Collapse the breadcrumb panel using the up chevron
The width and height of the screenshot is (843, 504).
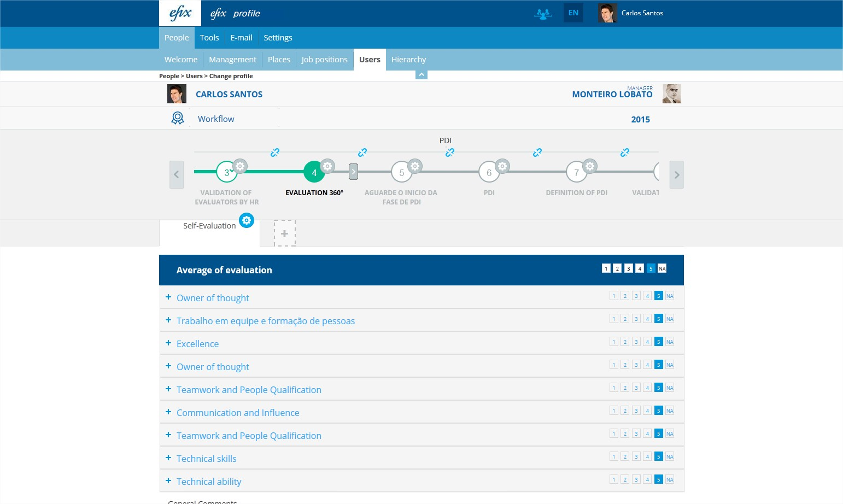tap(421, 74)
